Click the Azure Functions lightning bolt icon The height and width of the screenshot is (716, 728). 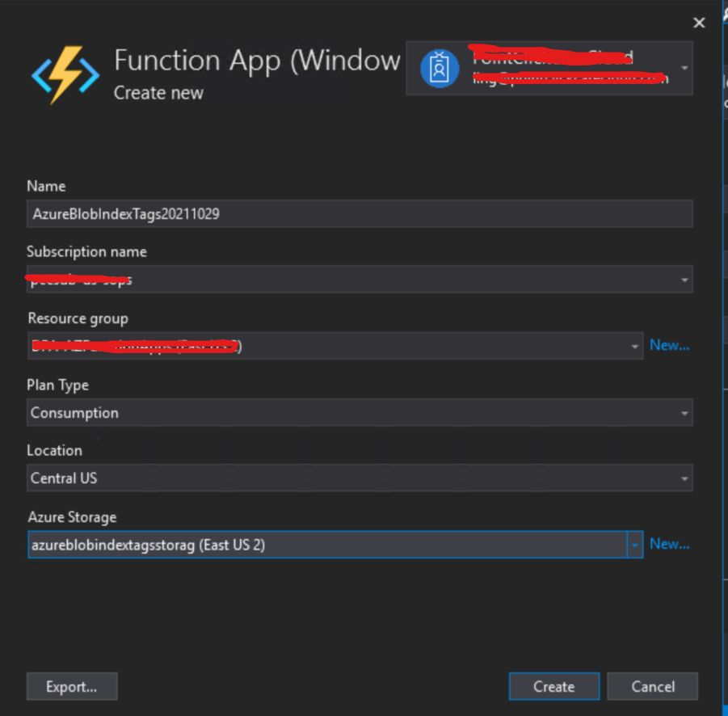65,75
